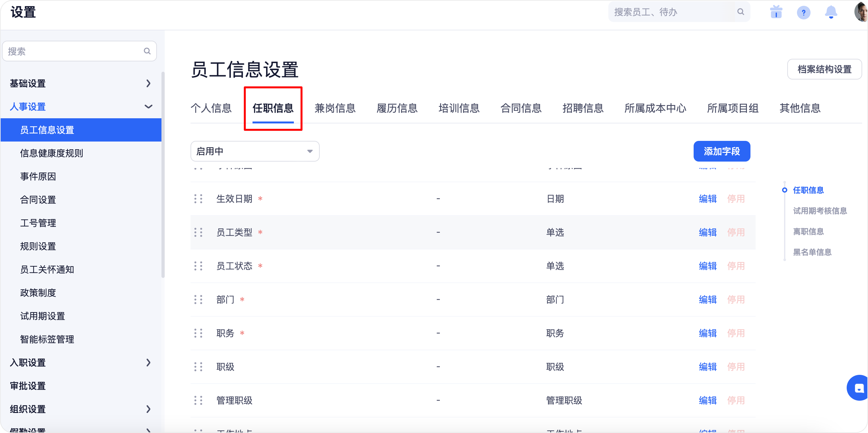
Task: Jump to 离职信息 anchor on right
Action: coord(808,232)
